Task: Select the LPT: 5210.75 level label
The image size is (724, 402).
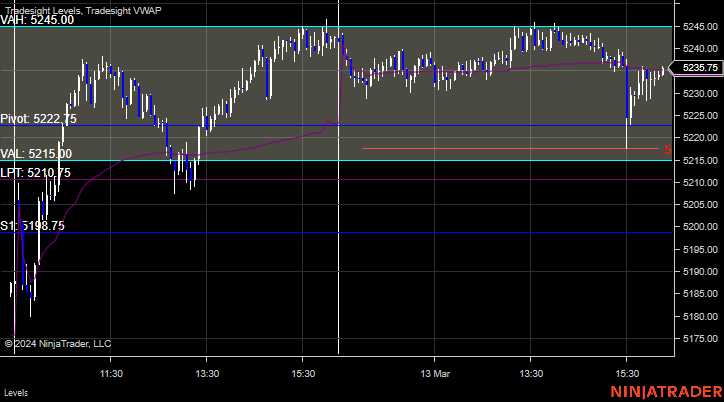Action: click(x=36, y=173)
